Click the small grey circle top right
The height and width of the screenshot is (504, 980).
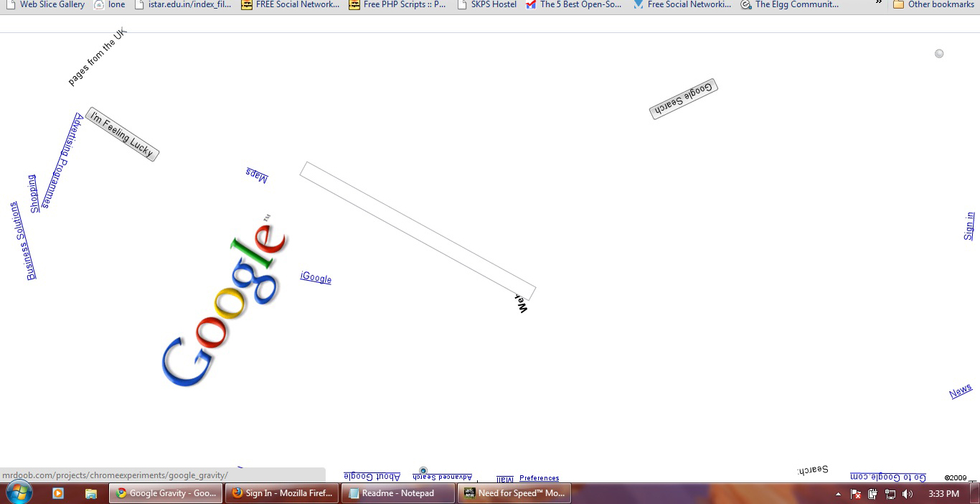939,54
